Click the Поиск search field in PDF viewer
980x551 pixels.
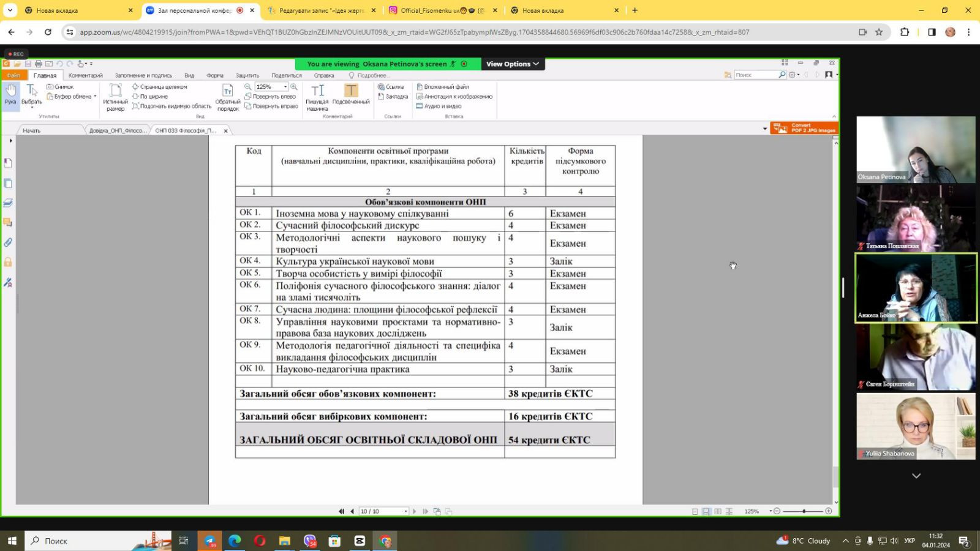pos(756,75)
